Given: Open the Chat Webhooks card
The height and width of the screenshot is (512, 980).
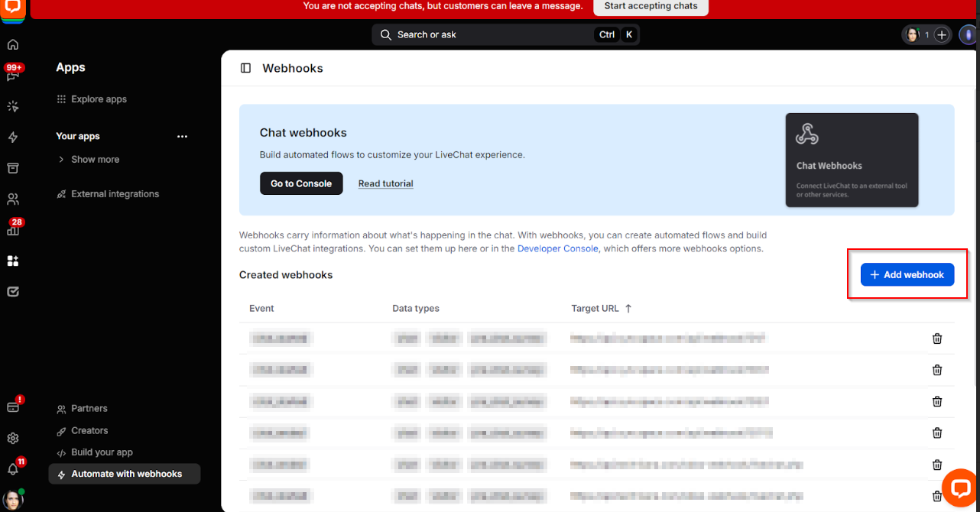Looking at the screenshot, I should tap(852, 160).
